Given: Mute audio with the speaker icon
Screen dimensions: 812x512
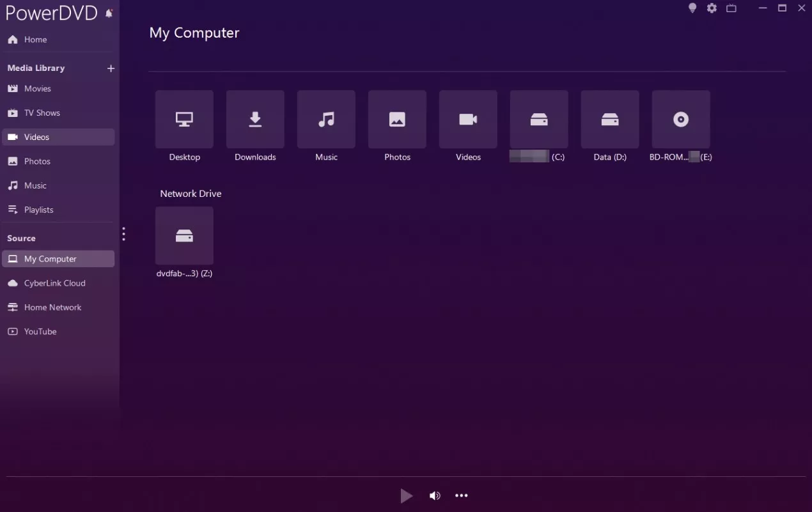Looking at the screenshot, I should (435, 495).
